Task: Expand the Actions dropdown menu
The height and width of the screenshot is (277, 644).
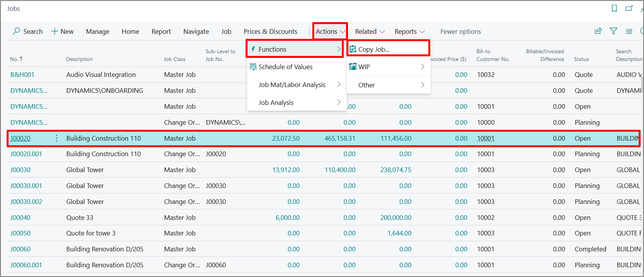Action: click(x=330, y=31)
